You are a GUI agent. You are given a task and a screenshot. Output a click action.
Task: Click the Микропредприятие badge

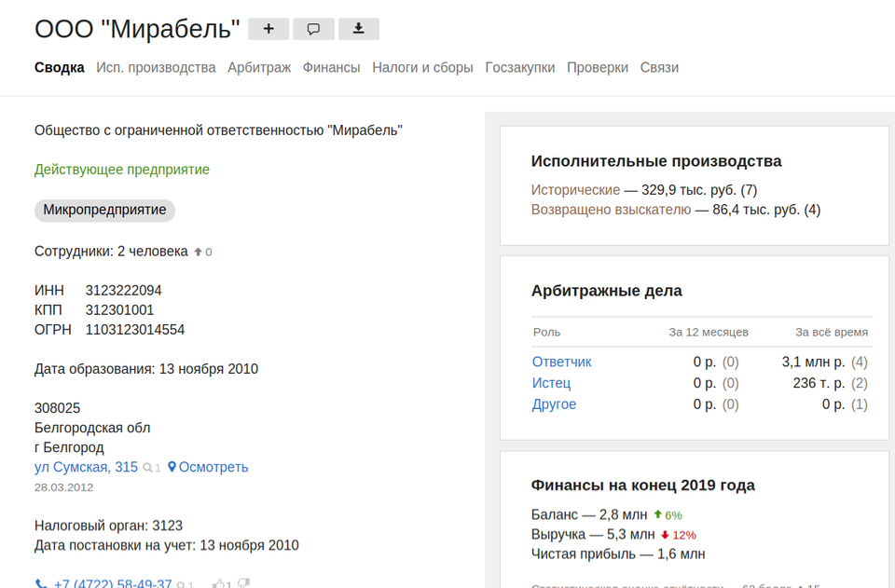coord(104,210)
